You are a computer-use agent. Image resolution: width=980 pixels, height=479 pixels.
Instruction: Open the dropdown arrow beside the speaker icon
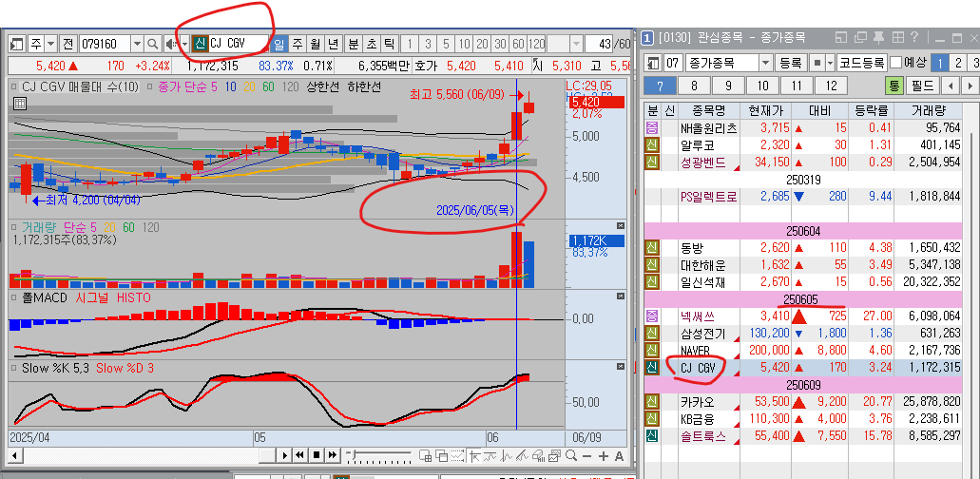(x=184, y=44)
